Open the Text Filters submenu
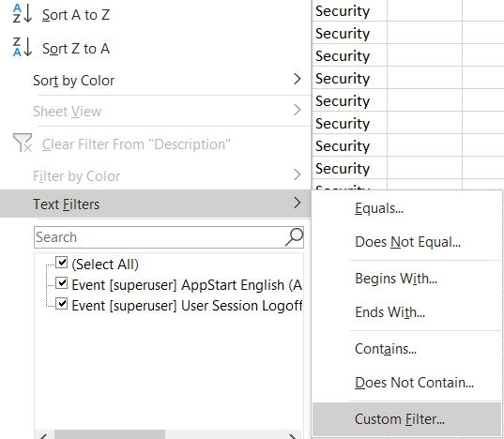This screenshot has height=439, width=504. click(155, 204)
